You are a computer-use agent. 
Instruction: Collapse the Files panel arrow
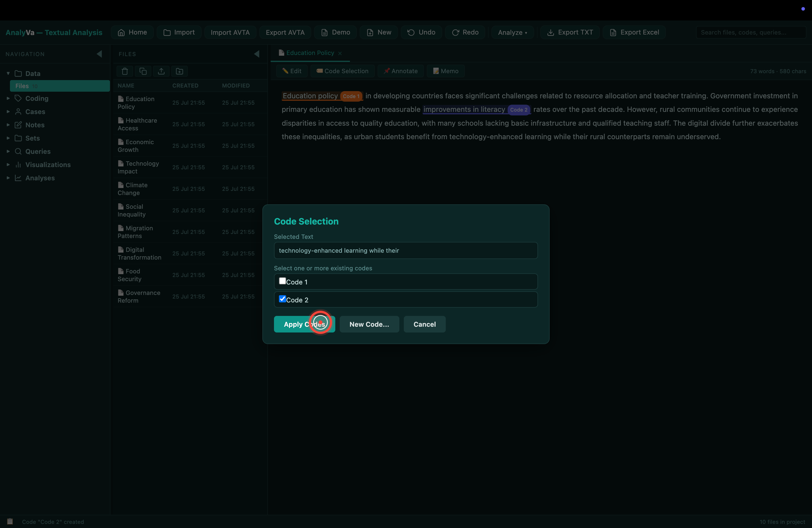pos(257,54)
